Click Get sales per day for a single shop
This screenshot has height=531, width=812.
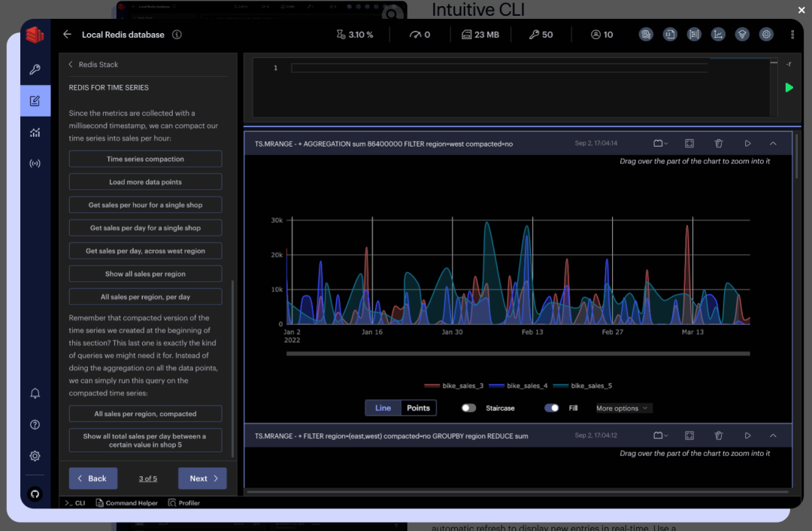[x=146, y=228]
